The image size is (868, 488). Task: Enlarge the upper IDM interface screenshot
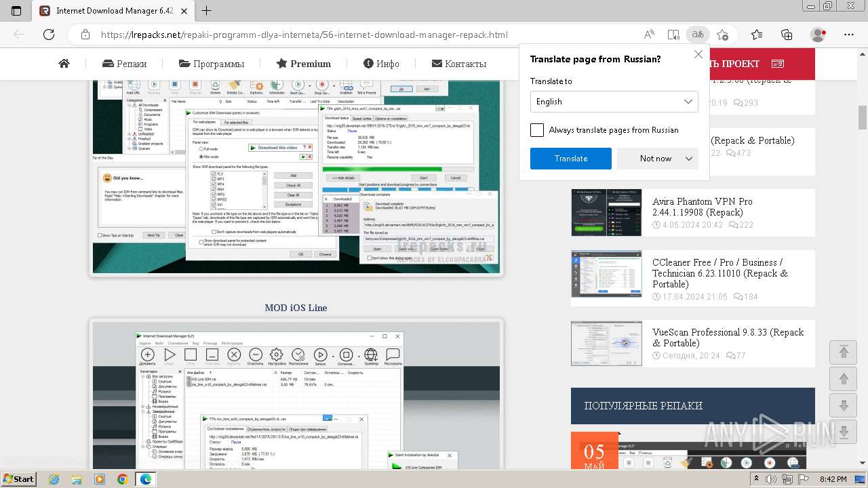pos(296,176)
